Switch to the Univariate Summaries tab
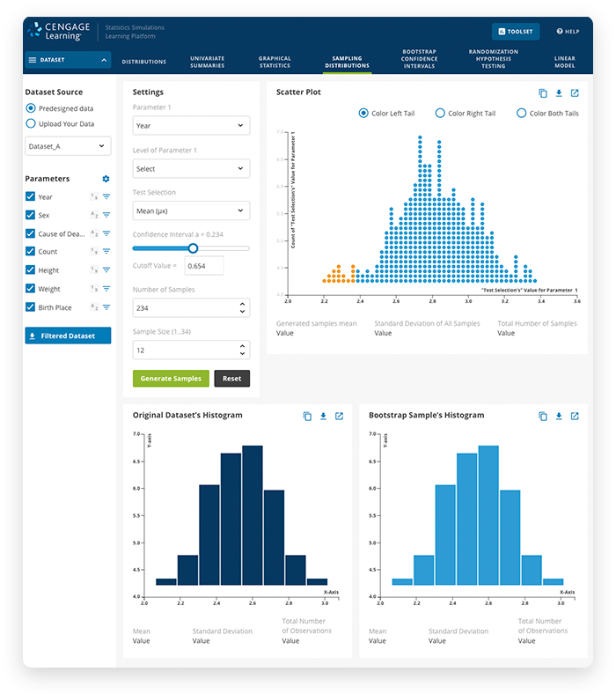Image resolution: width=616 pixels, height=694 pixels. [x=207, y=62]
